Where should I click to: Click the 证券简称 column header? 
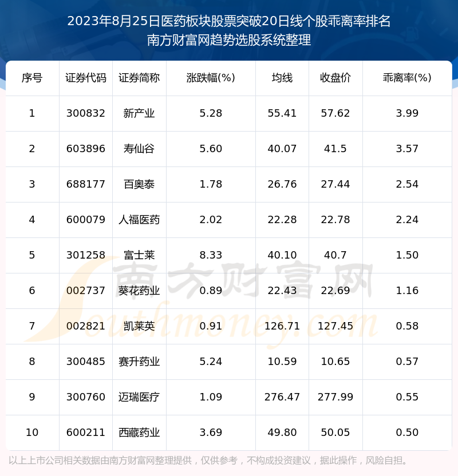[139, 78]
